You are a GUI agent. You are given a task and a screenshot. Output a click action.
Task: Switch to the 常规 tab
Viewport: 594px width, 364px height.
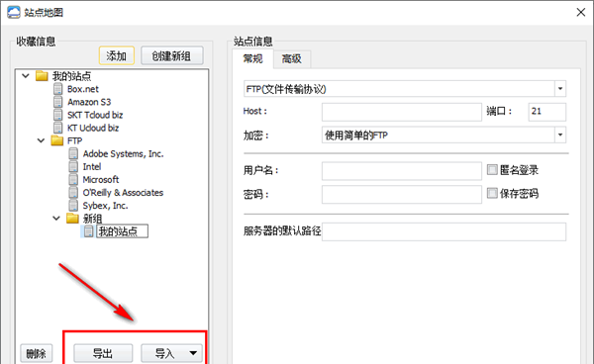252,58
